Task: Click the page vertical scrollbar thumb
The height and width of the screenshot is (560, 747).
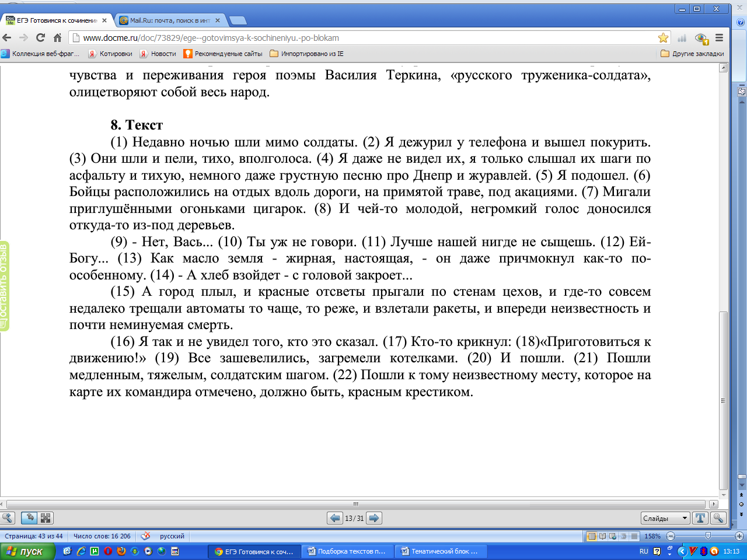Action: pos(724,400)
